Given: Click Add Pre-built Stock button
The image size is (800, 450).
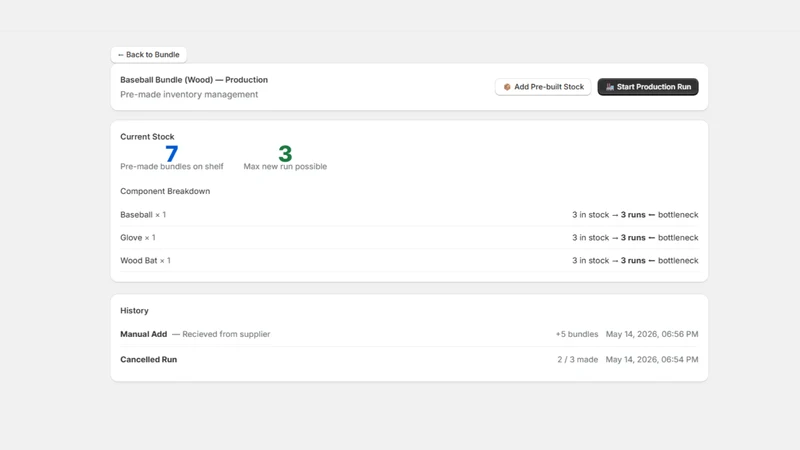Looking at the screenshot, I should pos(543,87).
